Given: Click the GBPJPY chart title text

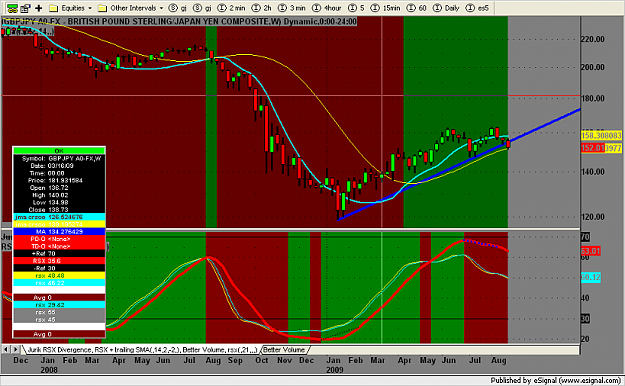Looking at the screenshot, I should pos(179,22).
